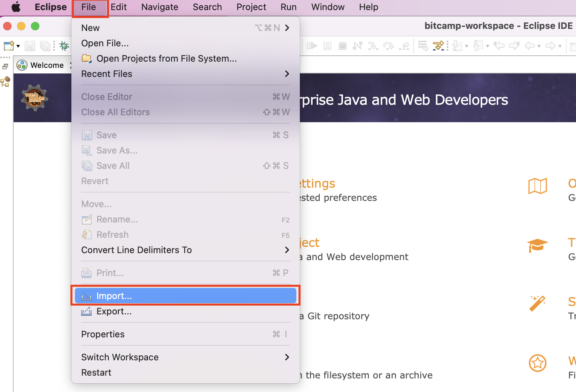Expand the Switch Workspace submenu

point(185,357)
